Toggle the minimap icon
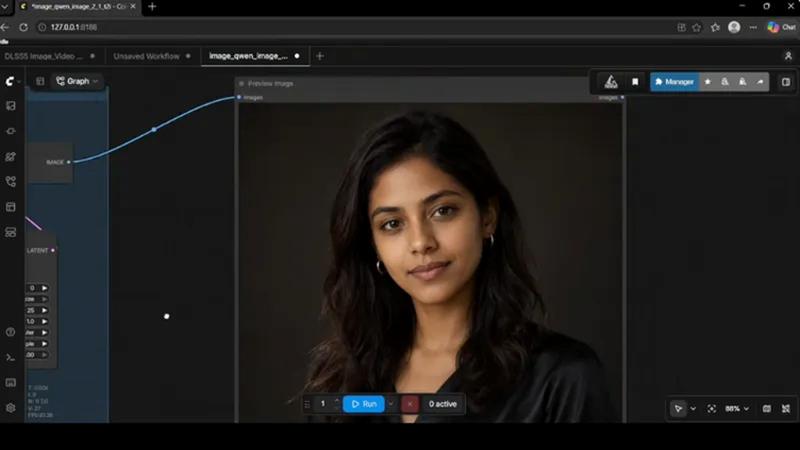 pos(767,409)
